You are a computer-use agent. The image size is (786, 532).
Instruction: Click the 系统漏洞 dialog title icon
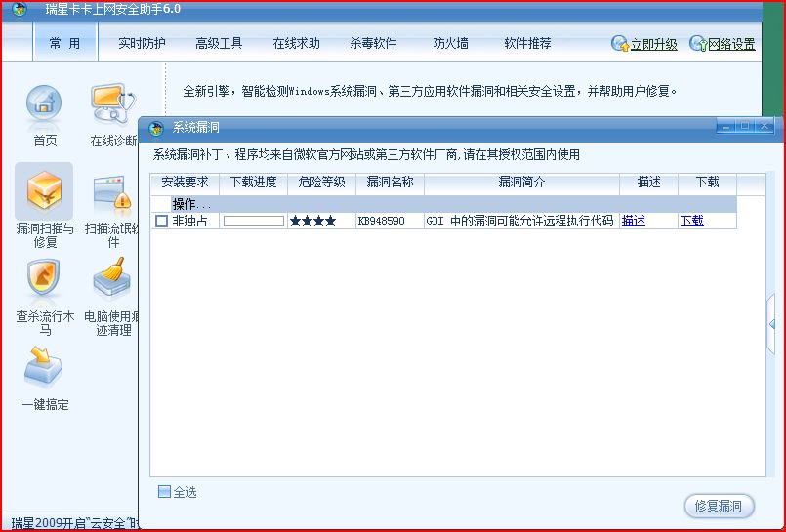(x=156, y=128)
